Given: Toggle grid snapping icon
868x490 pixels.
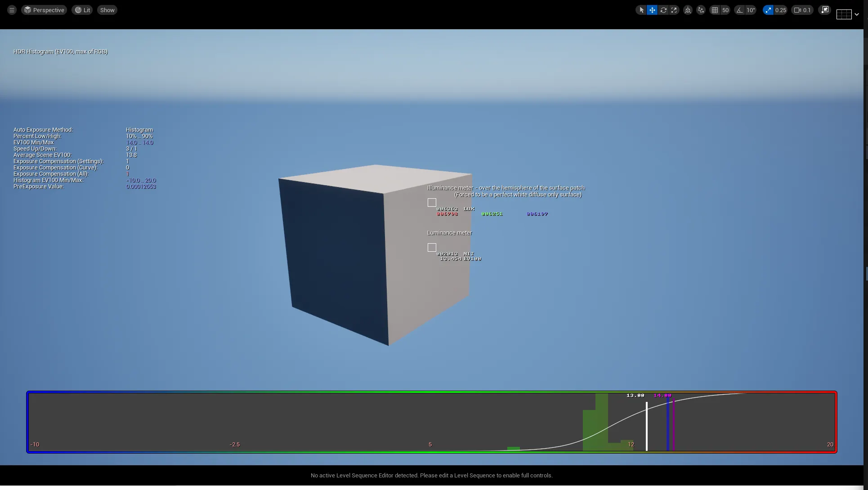Looking at the screenshot, I should pos(715,10).
